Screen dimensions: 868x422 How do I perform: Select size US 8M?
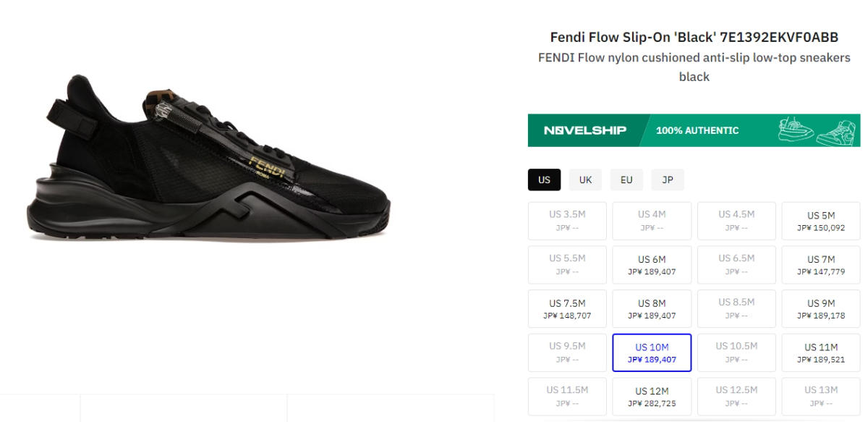(x=652, y=309)
